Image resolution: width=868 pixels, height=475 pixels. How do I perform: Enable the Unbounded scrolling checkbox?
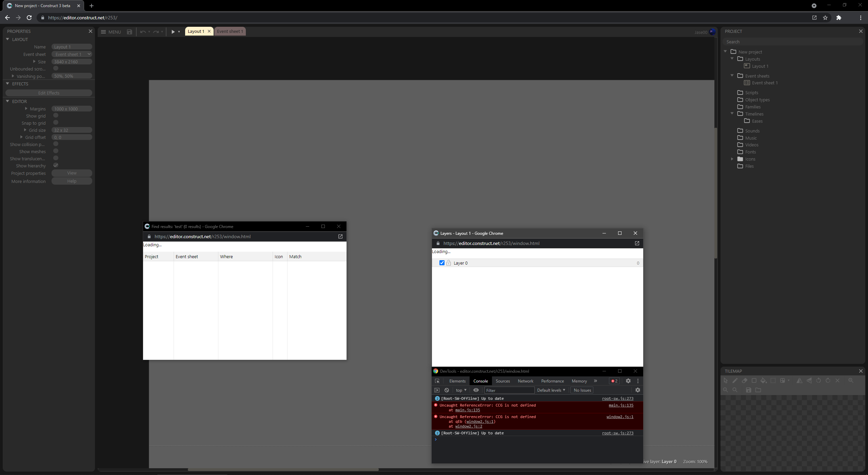[x=56, y=68]
